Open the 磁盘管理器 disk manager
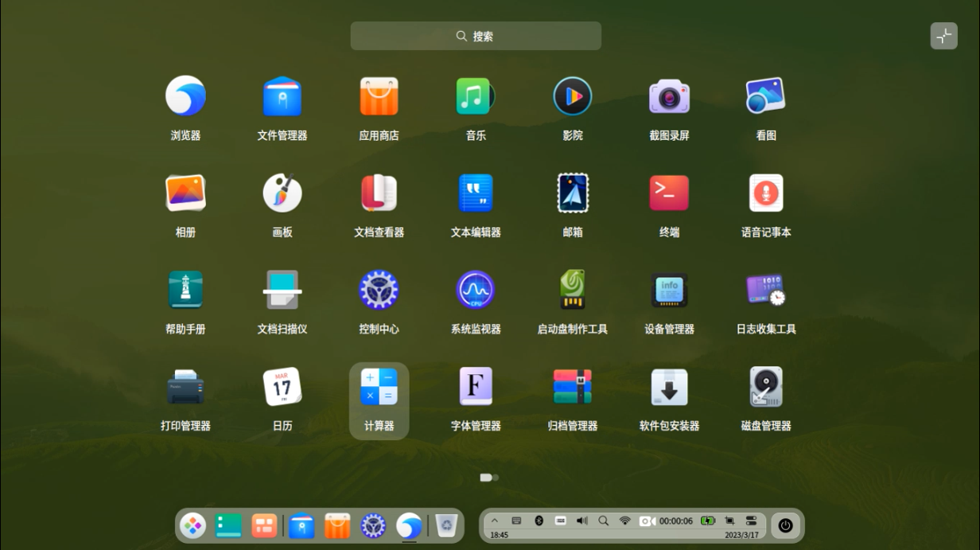 click(765, 388)
